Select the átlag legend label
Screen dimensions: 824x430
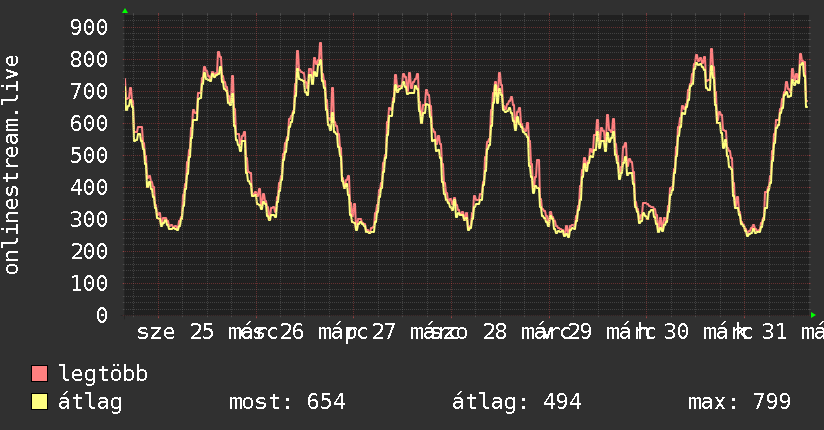tap(90, 402)
